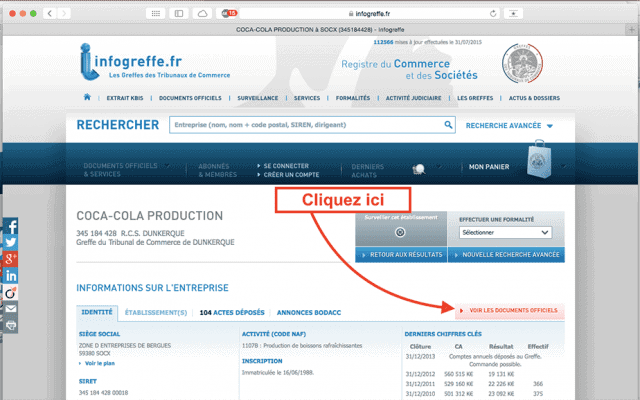Switch to 104 Actes déposés tab
This screenshot has width=640, height=400.
[232, 313]
